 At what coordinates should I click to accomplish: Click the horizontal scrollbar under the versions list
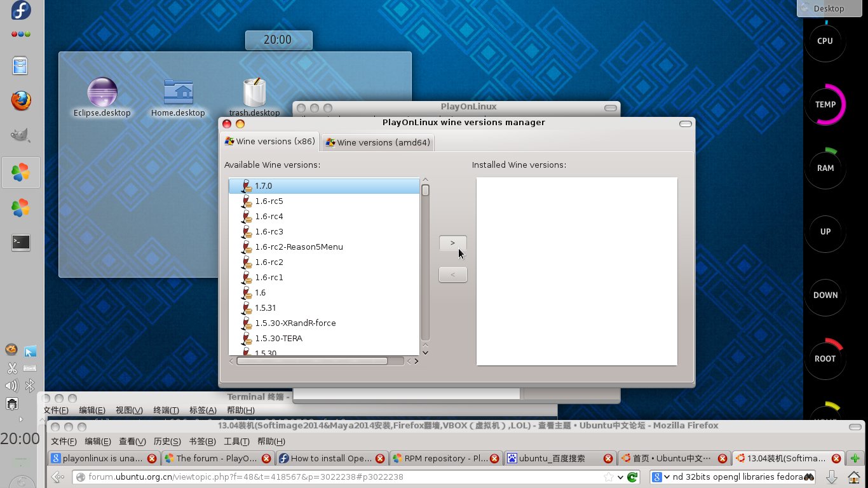pyautogui.click(x=321, y=361)
